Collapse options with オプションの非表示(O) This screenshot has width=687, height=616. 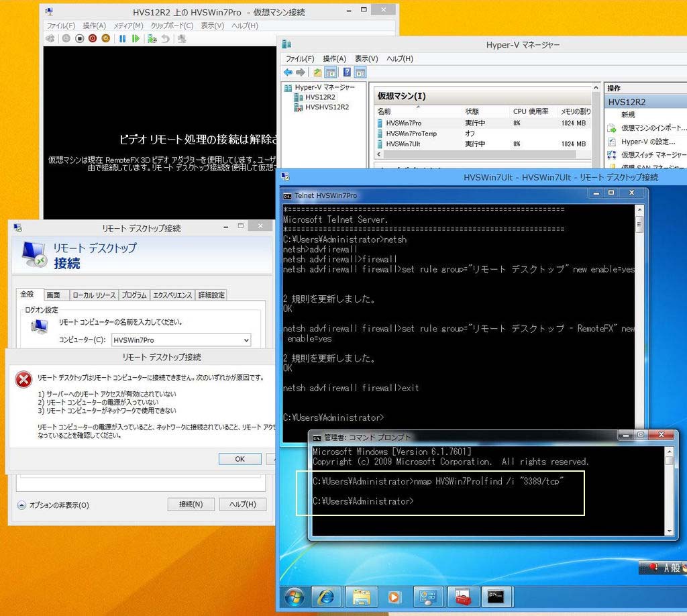coord(53,505)
